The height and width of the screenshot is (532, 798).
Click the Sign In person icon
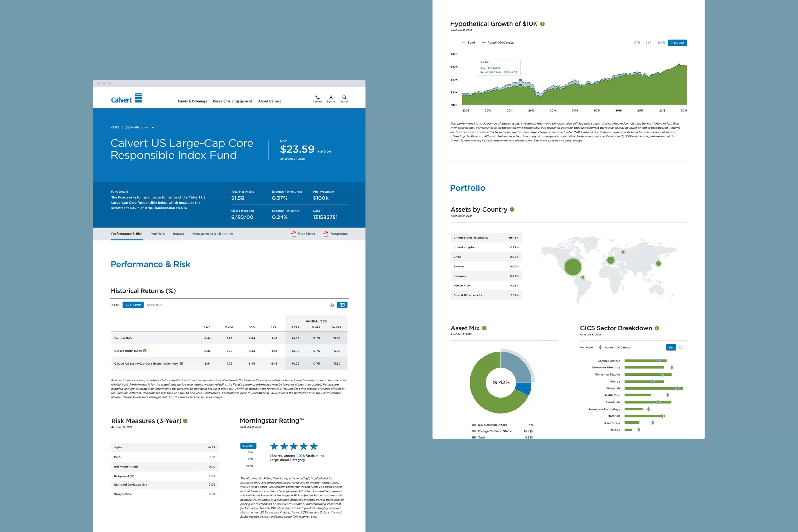331,97
